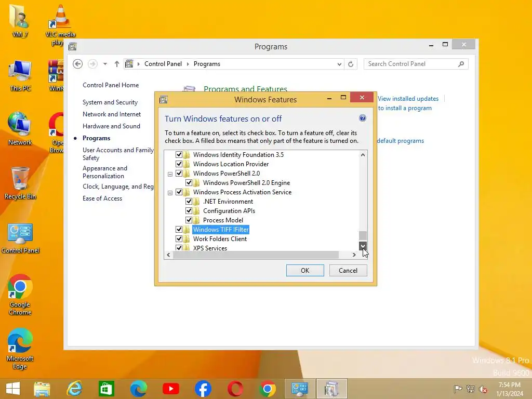This screenshot has height=399, width=532.
Task: Open Network and Internet category
Action: coord(112,114)
